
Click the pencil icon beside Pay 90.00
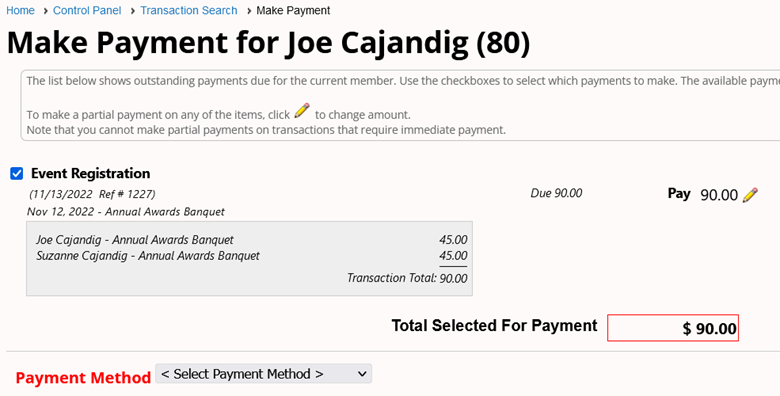(x=750, y=195)
